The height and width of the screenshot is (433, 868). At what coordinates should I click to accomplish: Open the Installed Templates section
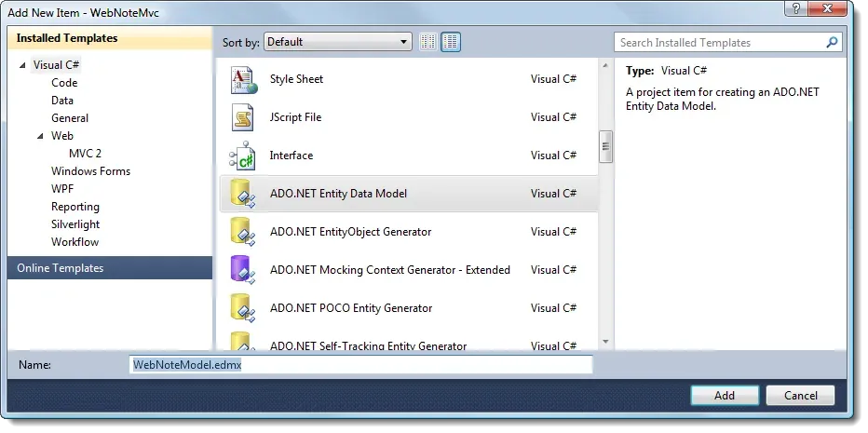pos(110,39)
